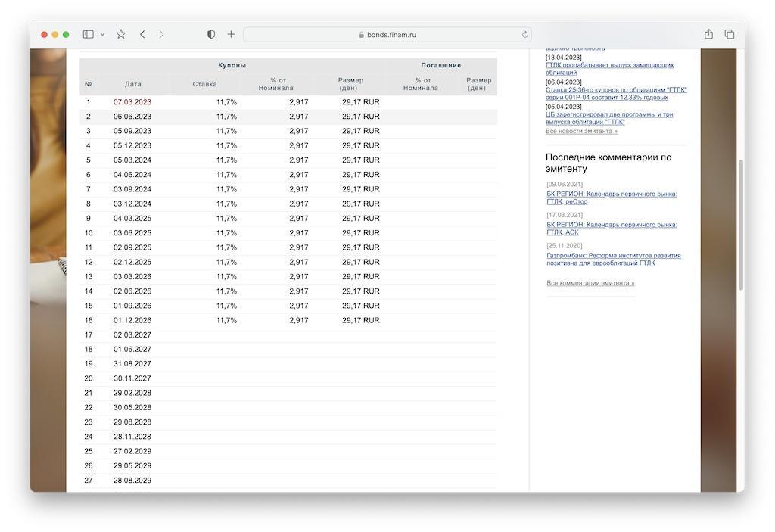
Task: Go back to previous page
Action: [142, 34]
